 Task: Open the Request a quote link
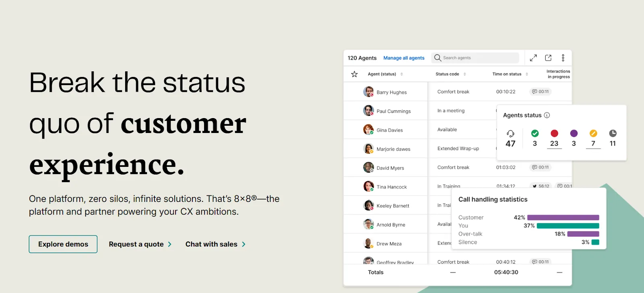[140, 244]
